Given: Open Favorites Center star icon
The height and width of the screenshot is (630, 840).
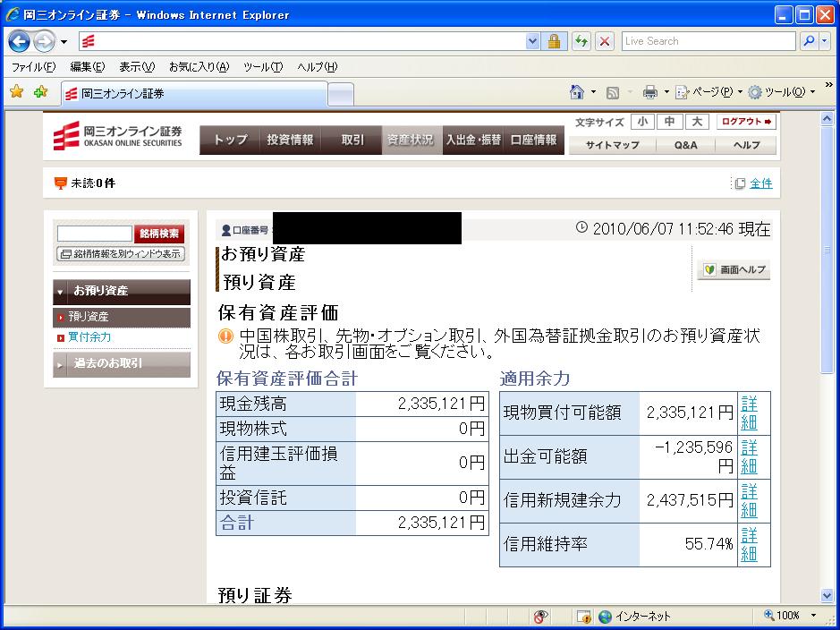Looking at the screenshot, I should [16, 92].
